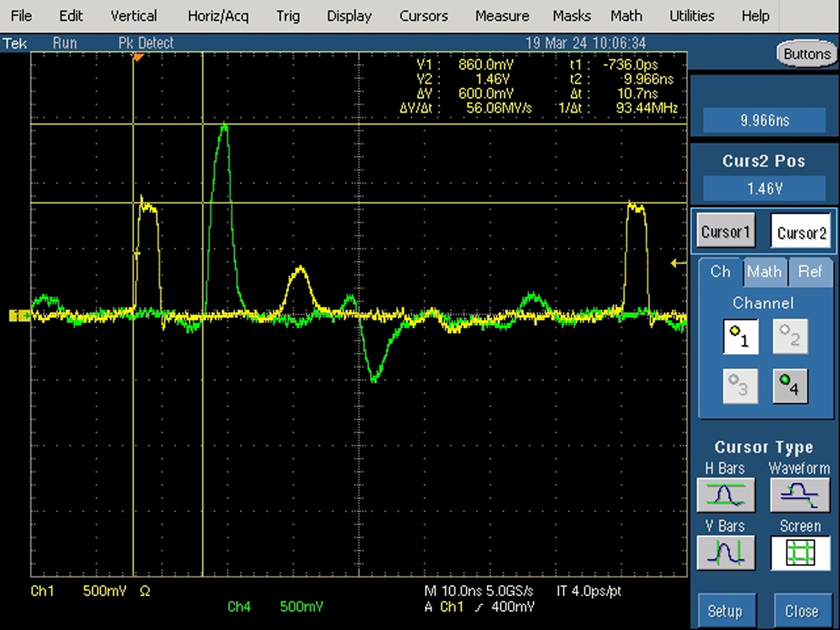The width and height of the screenshot is (840, 630).
Task: Open the Measure menu
Action: tap(502, 16)
